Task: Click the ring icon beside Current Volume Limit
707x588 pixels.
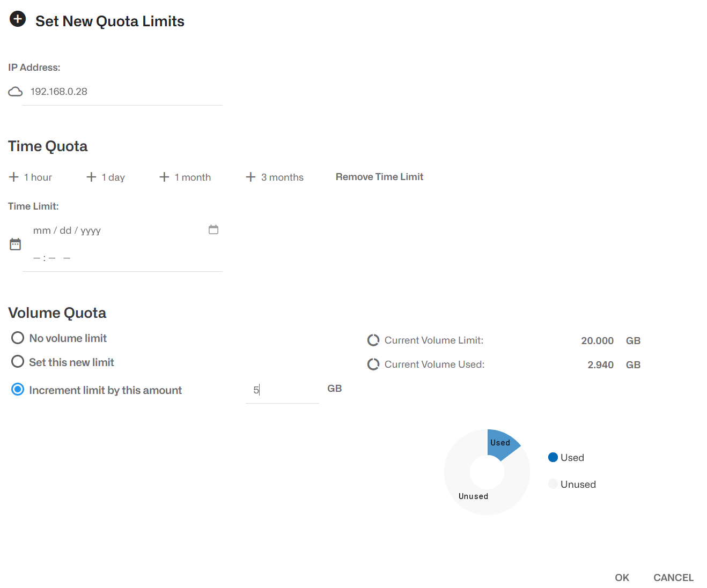Action: 373,340
